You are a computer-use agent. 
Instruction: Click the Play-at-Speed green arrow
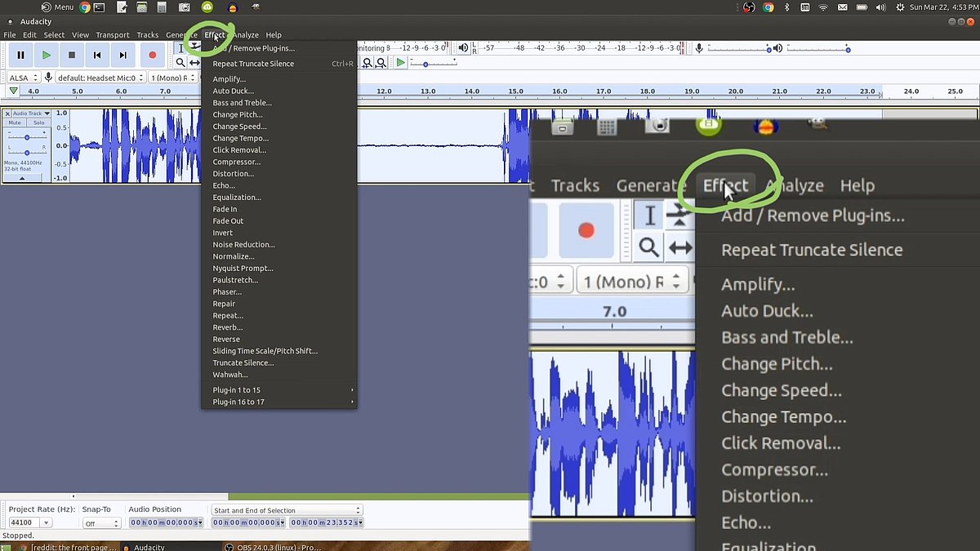coord(400,63)
